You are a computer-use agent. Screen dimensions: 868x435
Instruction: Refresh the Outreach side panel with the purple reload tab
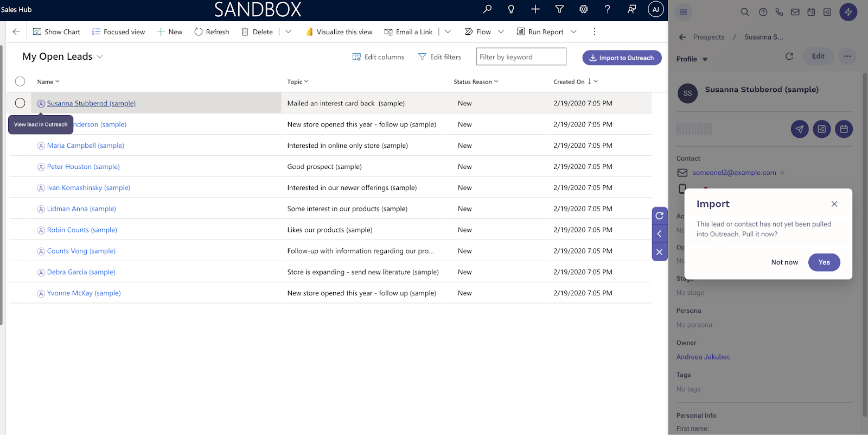tap(660, 216)
